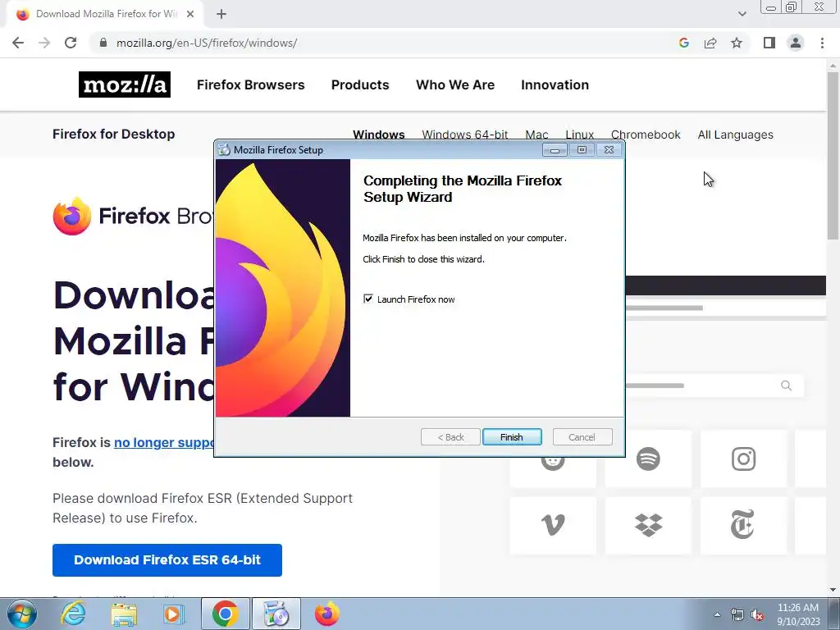Open Internet Explorer from the taskbar
The height and width of the screenshot is (630, 840).
(x=73, y=614)
